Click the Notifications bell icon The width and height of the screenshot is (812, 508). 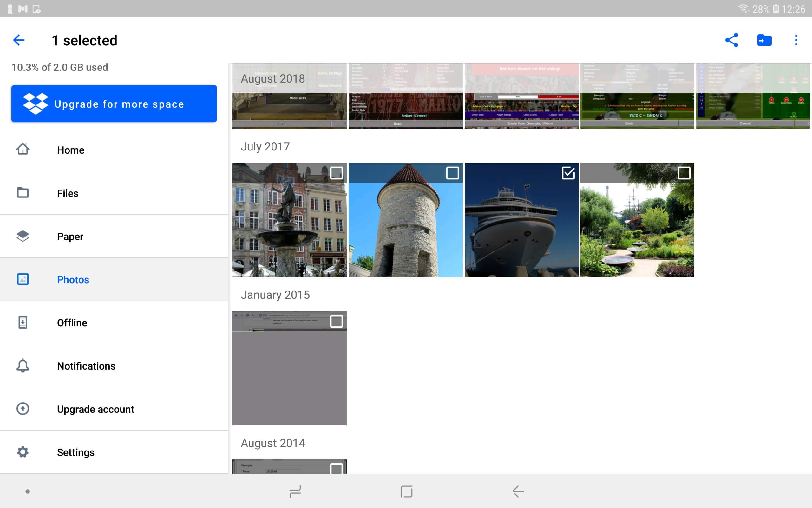[x=23, y=365]
